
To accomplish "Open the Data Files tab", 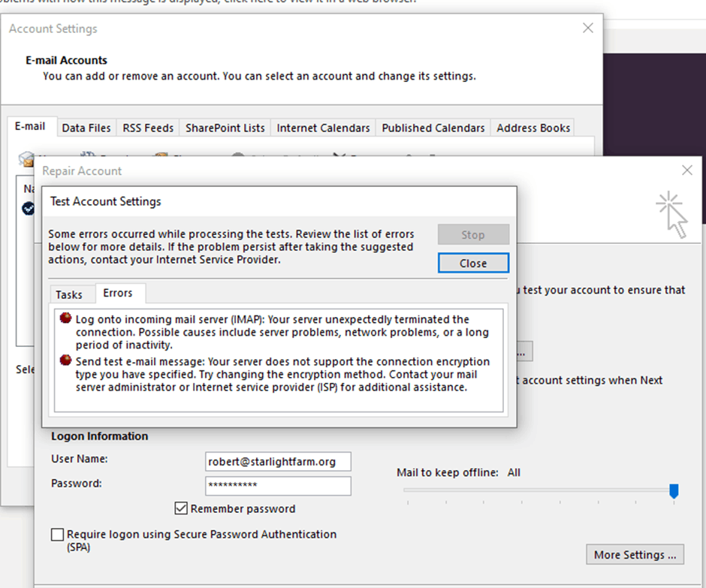I will click(x=86, y=128).
